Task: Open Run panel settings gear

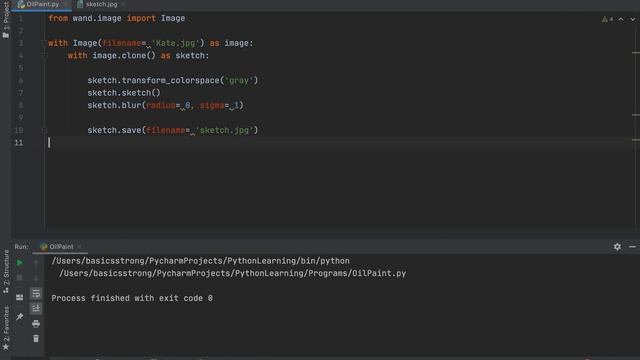Action: tap(617, 247)
